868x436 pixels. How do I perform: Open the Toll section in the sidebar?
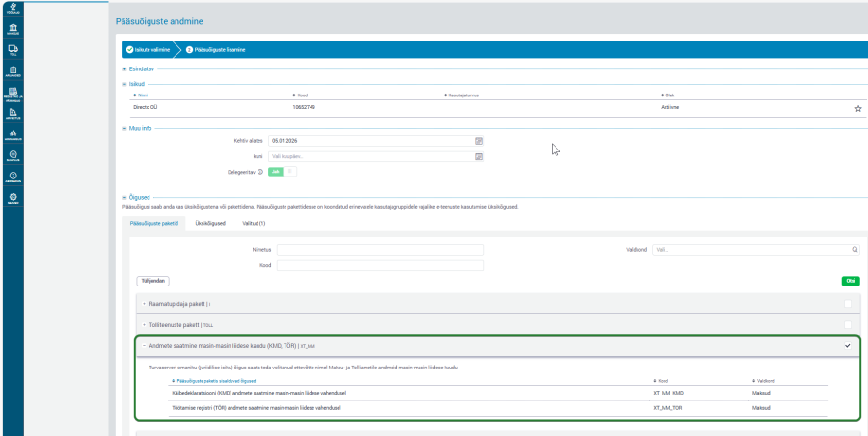click(x=14, y=50)
